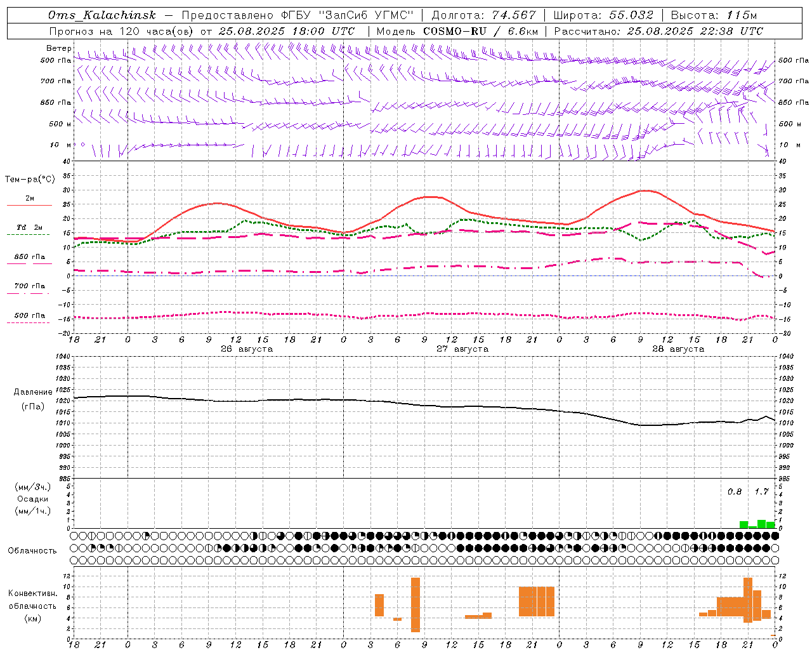Click the 'Тем-ра(°C)' temperature panel label
Viewport: 812px width, 650px height.
point(30,180)
